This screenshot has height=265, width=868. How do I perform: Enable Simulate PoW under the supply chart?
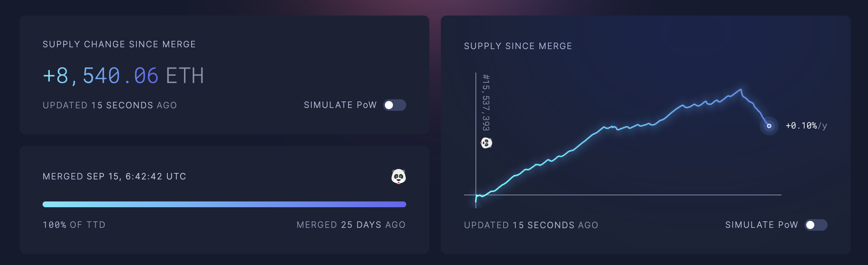point(816,225)
